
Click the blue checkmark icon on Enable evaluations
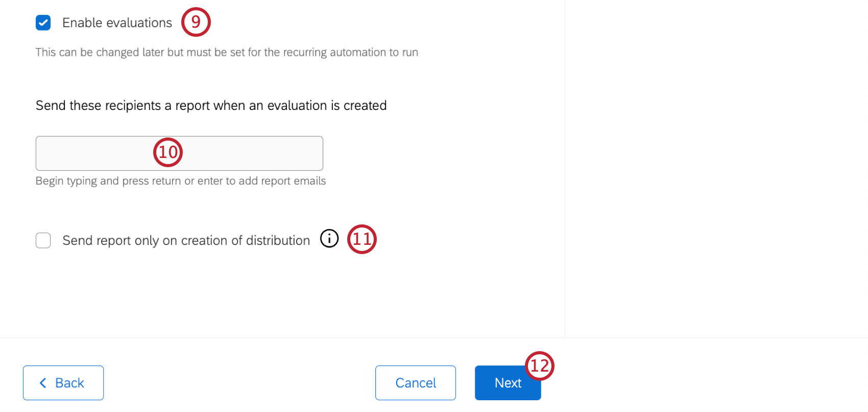click(43, 22)
